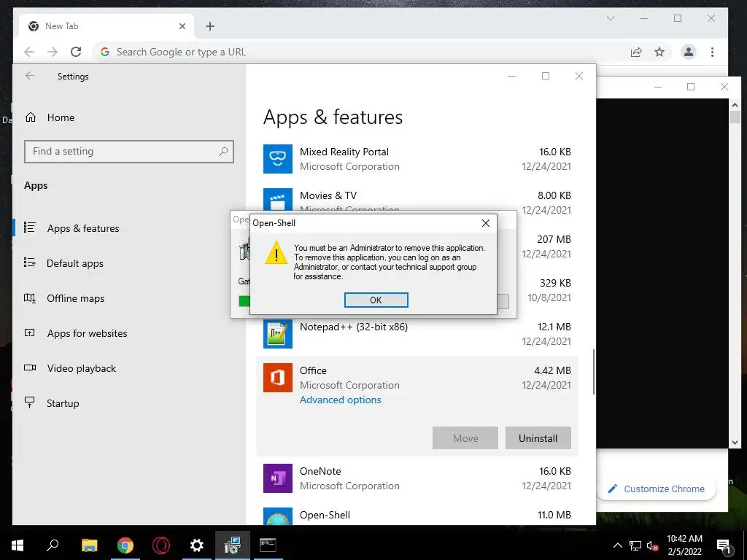The width and height of the screenshot is (747, 560).
Task: Click Chrome address bar Search Google field
Action: (360, 52)
